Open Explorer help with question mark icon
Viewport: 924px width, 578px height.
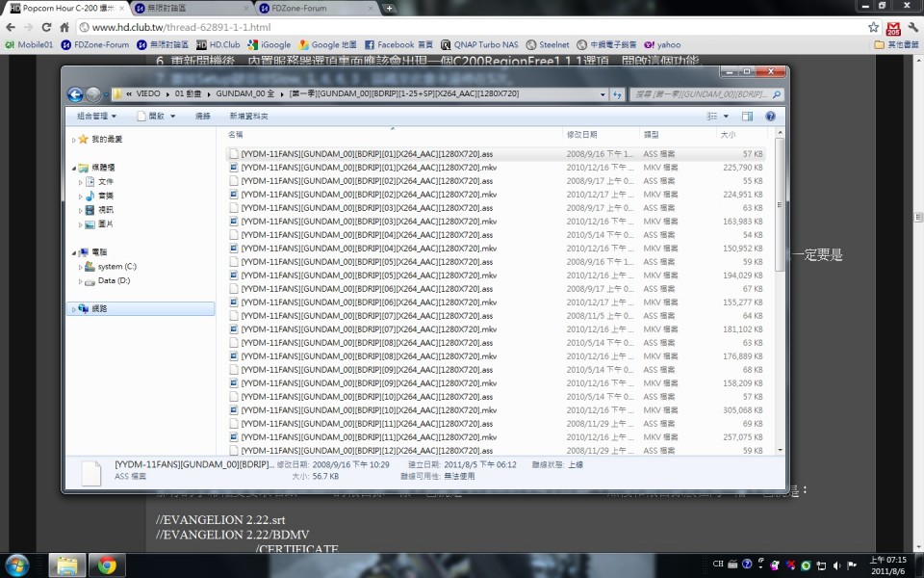tap(770, 117)
